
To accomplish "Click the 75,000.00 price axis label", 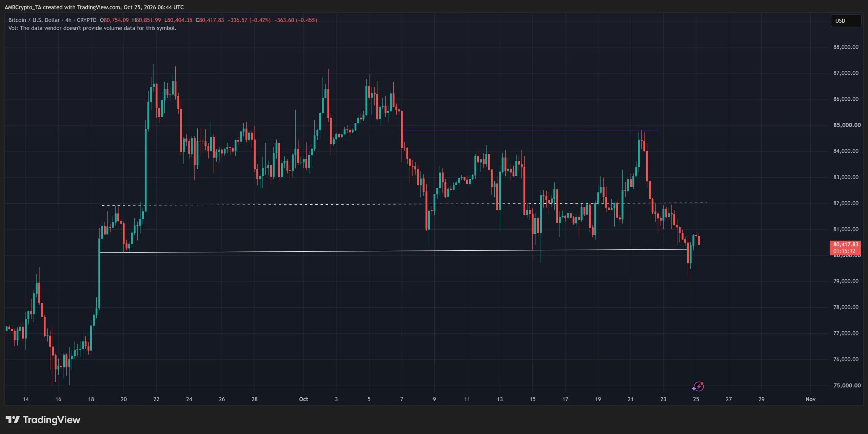I will [x=847, y=386].
